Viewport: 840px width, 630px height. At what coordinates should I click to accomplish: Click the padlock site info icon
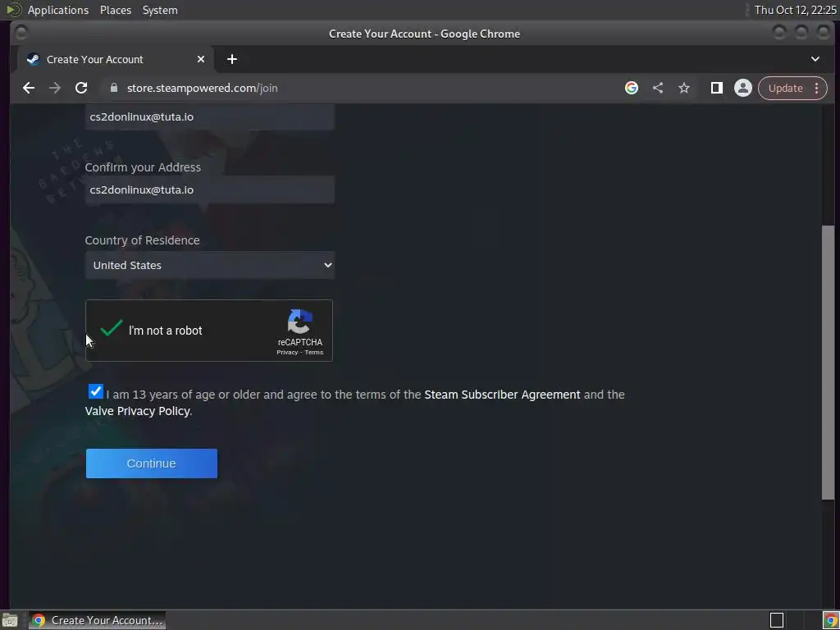tap(113, 88)
